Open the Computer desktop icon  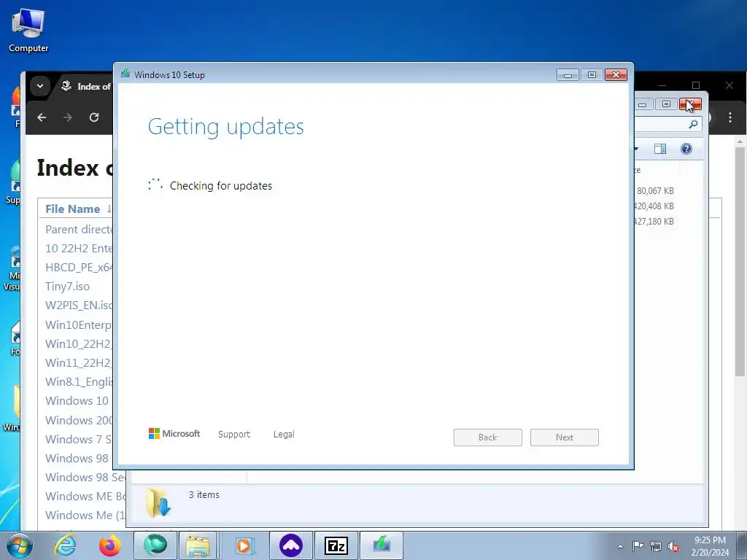[x=28, y=30]
